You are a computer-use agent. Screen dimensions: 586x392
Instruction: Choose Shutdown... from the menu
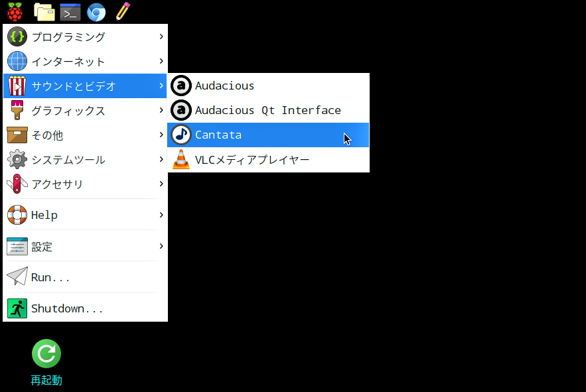(85, 308)
